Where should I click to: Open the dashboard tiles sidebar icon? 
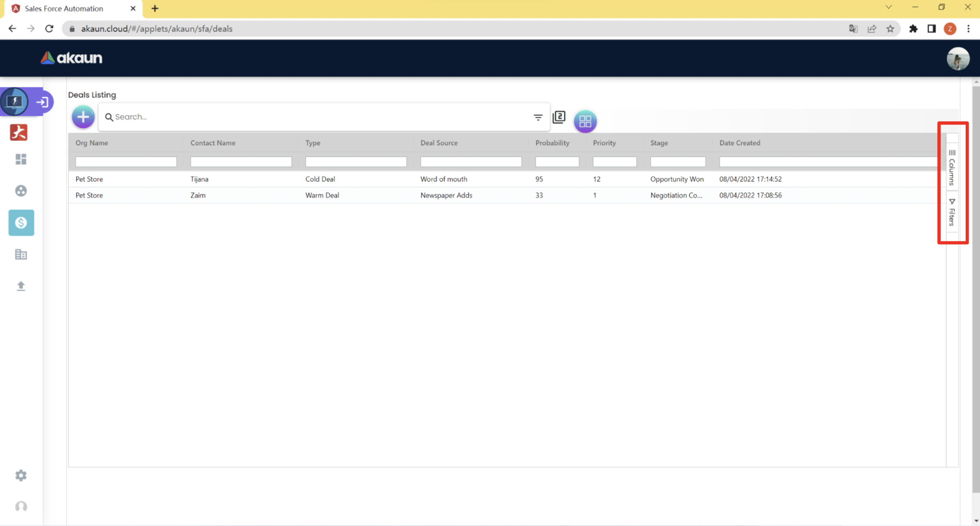tap(21, 159)
